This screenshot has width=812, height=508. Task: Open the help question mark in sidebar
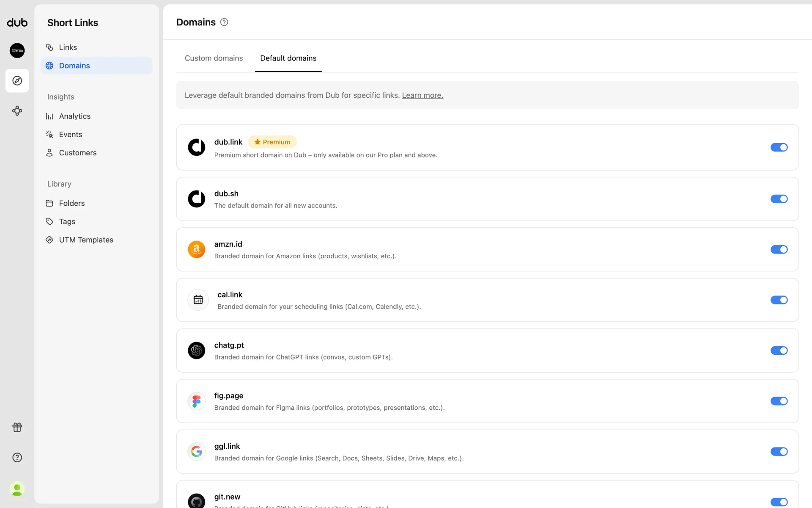[17, 457]
